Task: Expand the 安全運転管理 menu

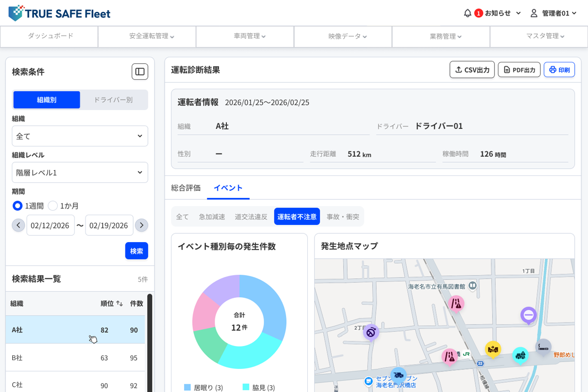Action: point(147,36)
